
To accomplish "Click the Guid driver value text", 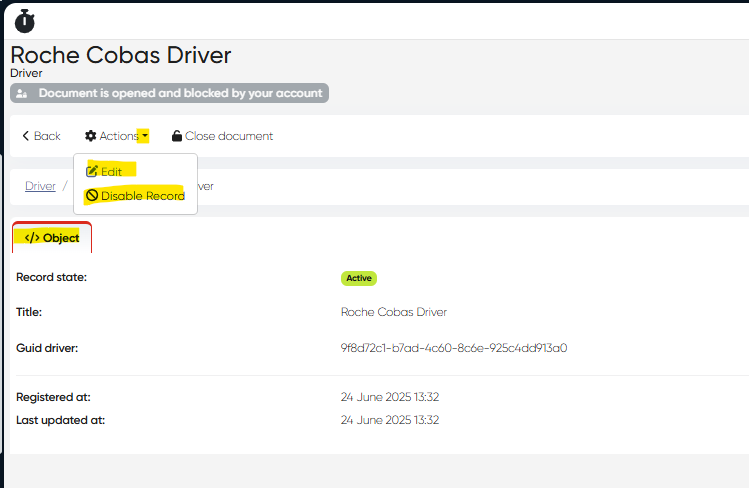I will (454, 348).
